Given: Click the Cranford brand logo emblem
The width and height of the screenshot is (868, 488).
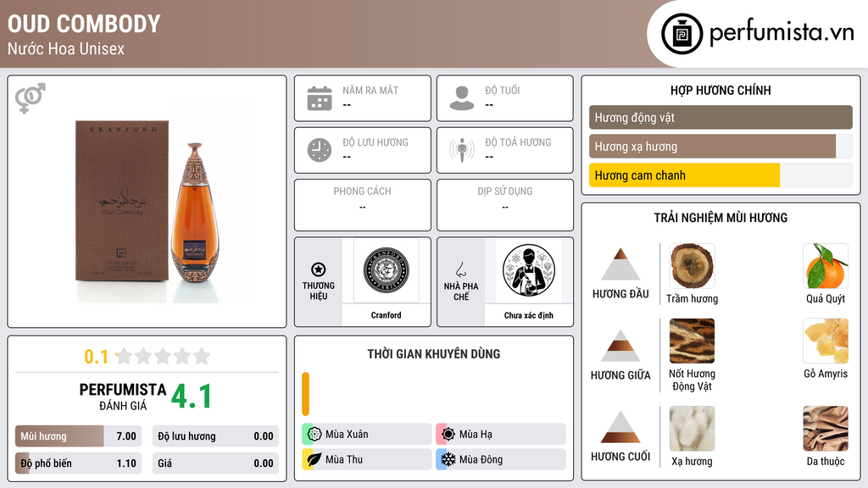Looking at the screenshot, I should click(386, 270).
